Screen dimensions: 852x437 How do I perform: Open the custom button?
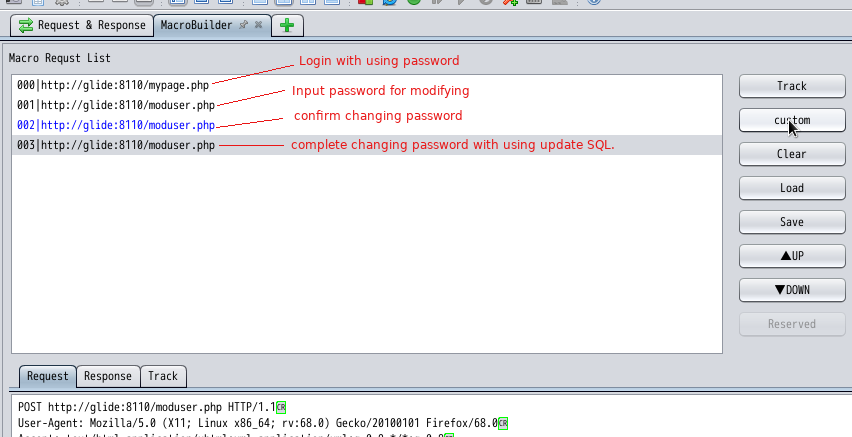tap(792, 120)
